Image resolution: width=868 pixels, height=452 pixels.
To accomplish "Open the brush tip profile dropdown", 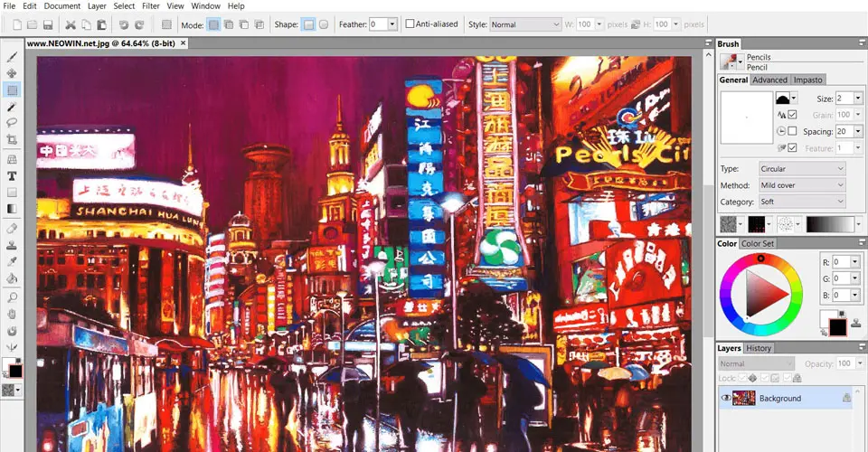I will [x=794, y=99].
